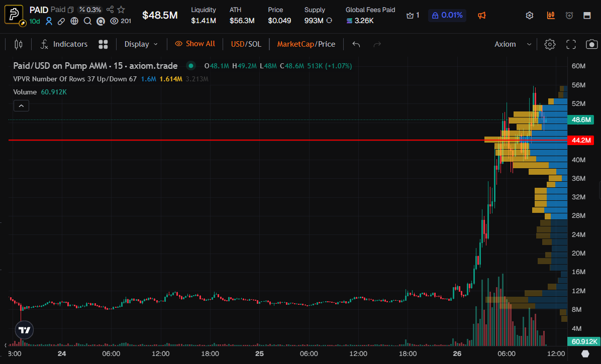This screenshot has height=364, width=601.
Task: Undo the last chart action
Action: click(356, 44)
